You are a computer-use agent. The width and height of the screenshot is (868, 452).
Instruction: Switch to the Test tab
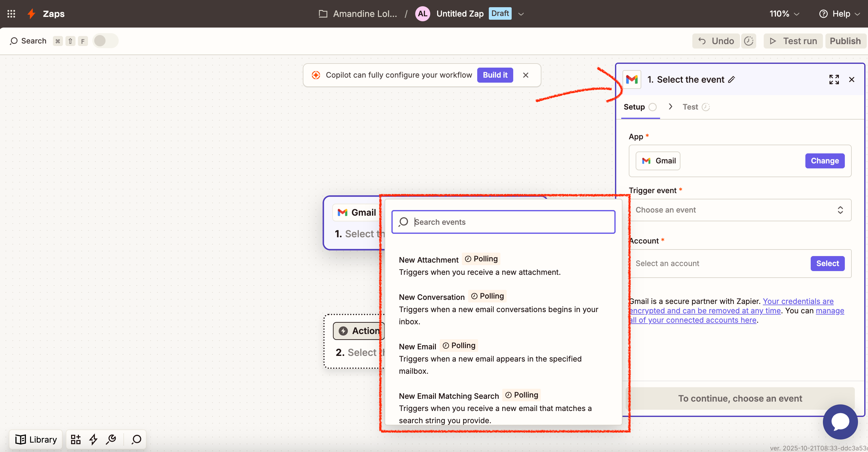point(696,107)
